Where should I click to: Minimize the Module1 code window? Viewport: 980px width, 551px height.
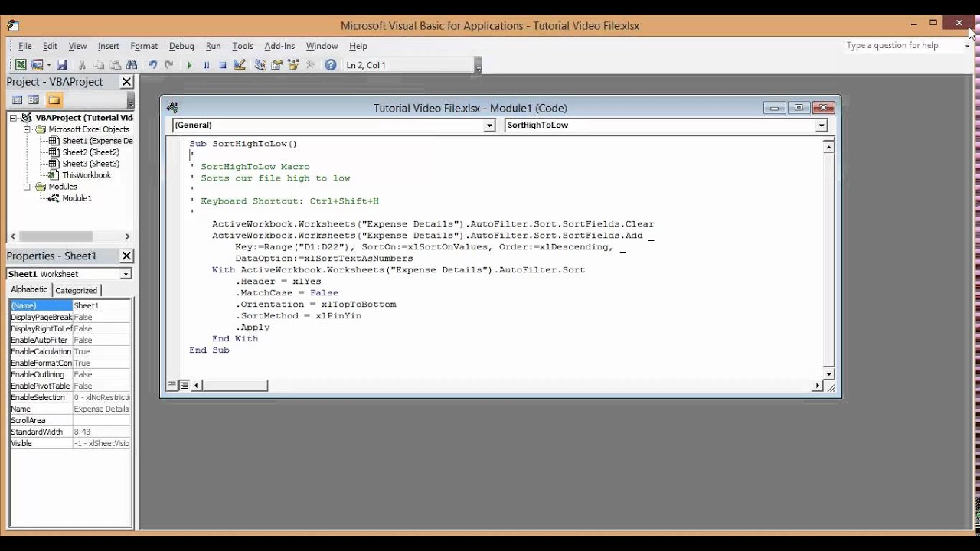tap(774, 108)
